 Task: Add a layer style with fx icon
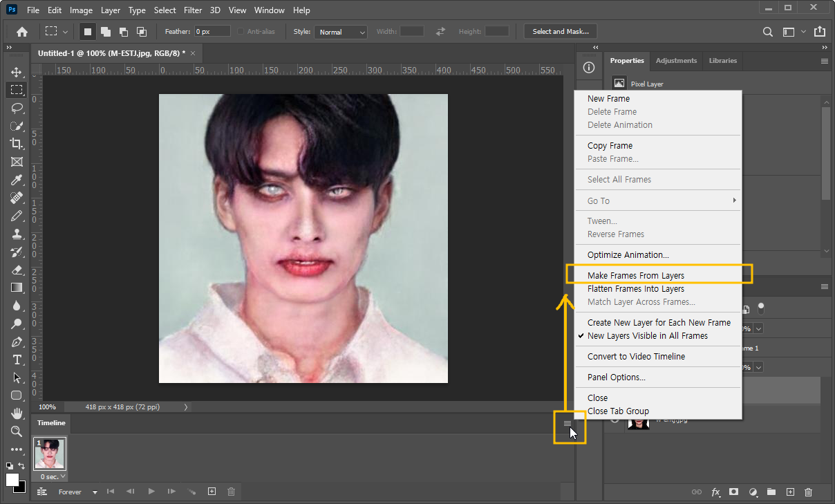point(715,492)
